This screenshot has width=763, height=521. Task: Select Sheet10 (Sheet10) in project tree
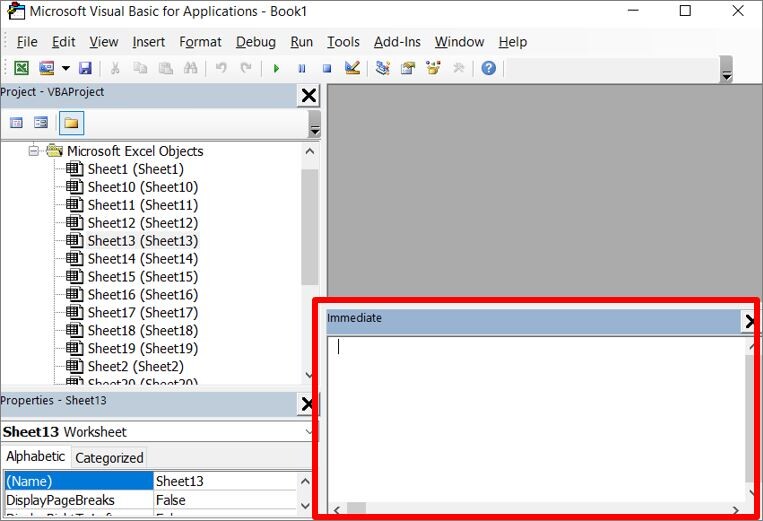click(143, 187)
